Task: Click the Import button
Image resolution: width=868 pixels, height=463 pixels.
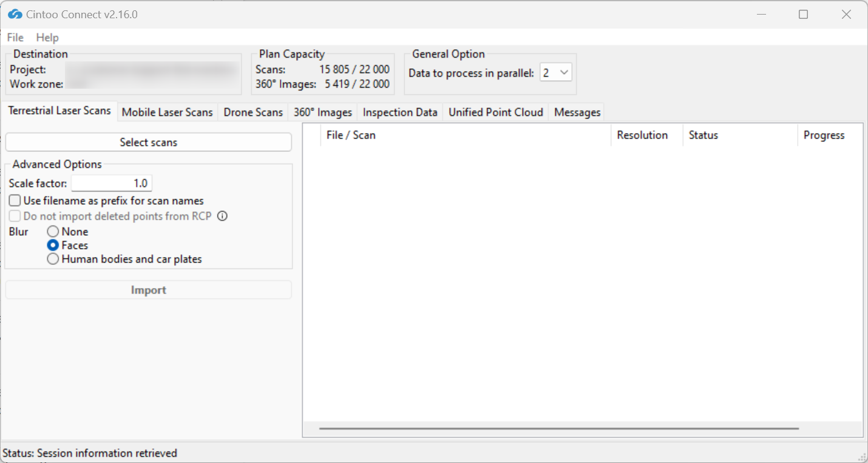Action: (149, 290)
